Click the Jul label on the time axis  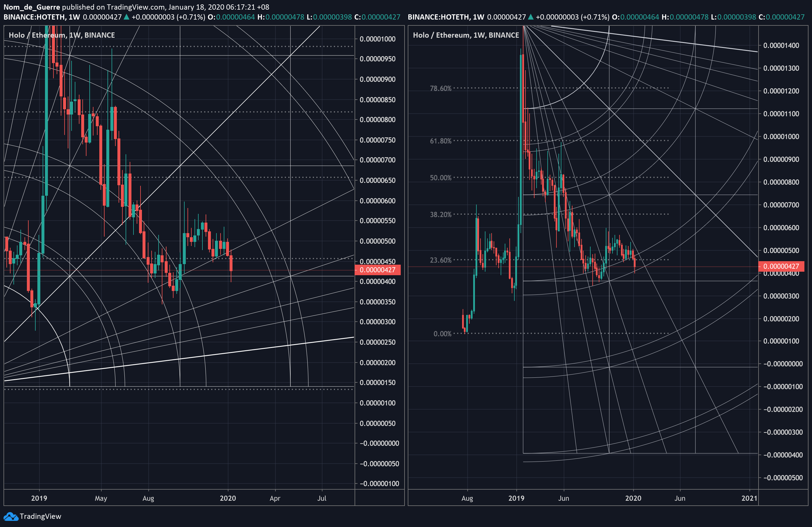coord(322,498)
